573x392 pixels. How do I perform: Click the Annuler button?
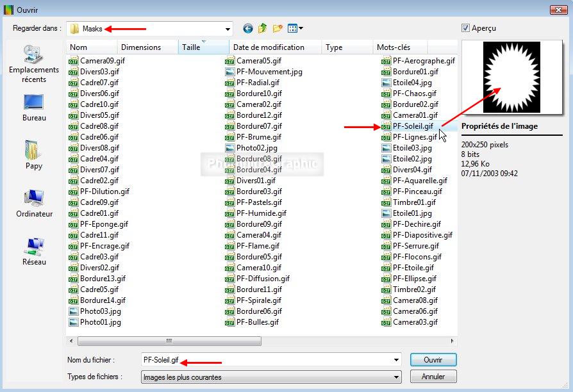click(x=433, y=377)
